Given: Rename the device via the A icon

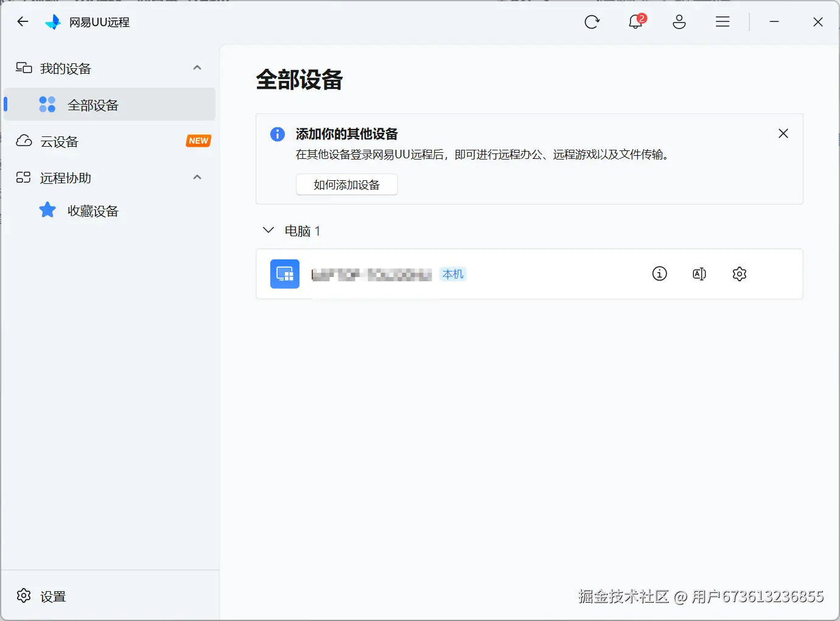Looking at the screenshot, I should (x=699, y=274).
